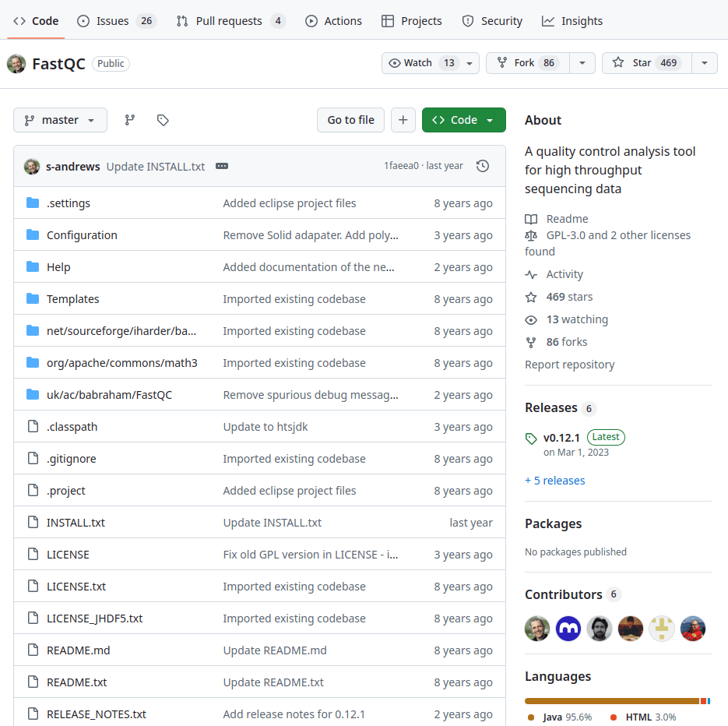Screen dimensions: 728x726
Task: Open RELEASE_NOTES.txt file
Action: [96, 714]
